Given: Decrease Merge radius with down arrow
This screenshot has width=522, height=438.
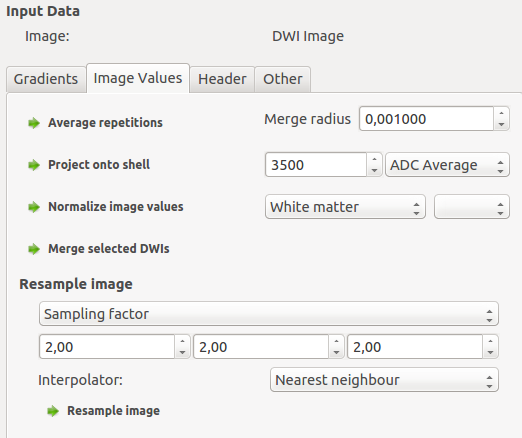Looking at the screenshot, I should 501,124.
